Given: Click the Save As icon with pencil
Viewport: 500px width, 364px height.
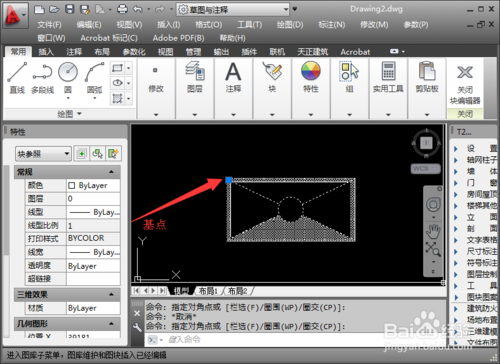Looking at the screenshot, I should pos(85,9).
